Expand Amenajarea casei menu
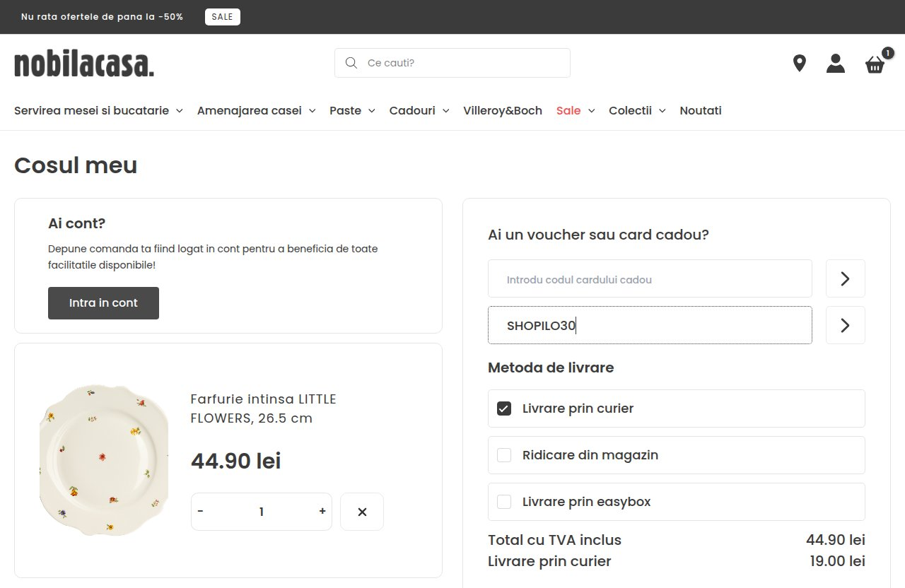 click(256, 110)
